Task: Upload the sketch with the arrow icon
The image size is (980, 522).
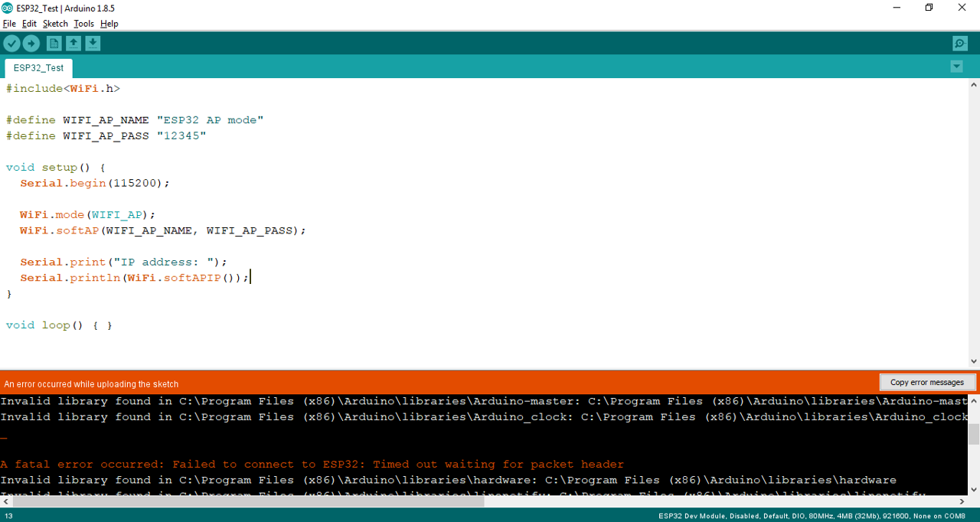Action: (31, 44)
